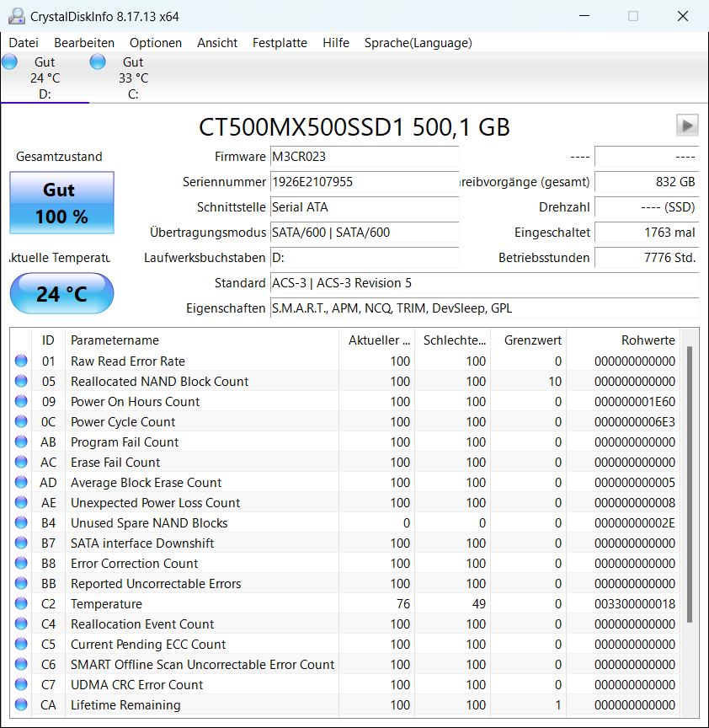Click status orb of Power Cycle Count
The image size is (709, 728).
pos(21,421)
